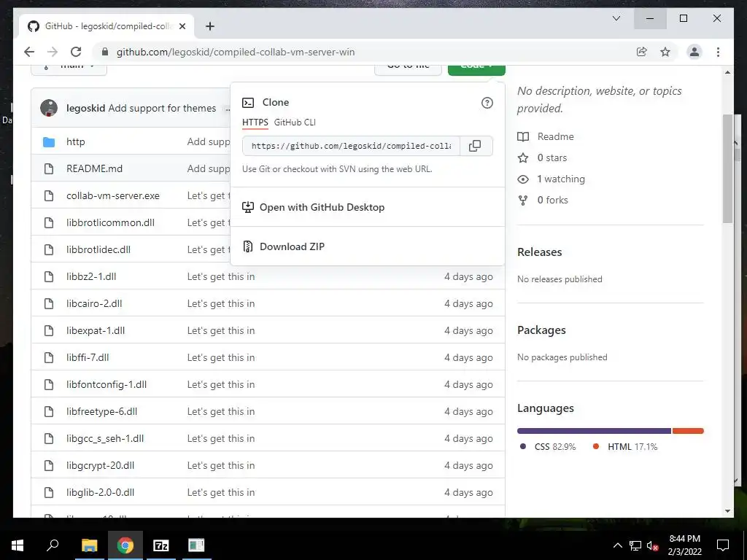
Task: Share this page via the address bar icon
Action: (x=642, y=52)
